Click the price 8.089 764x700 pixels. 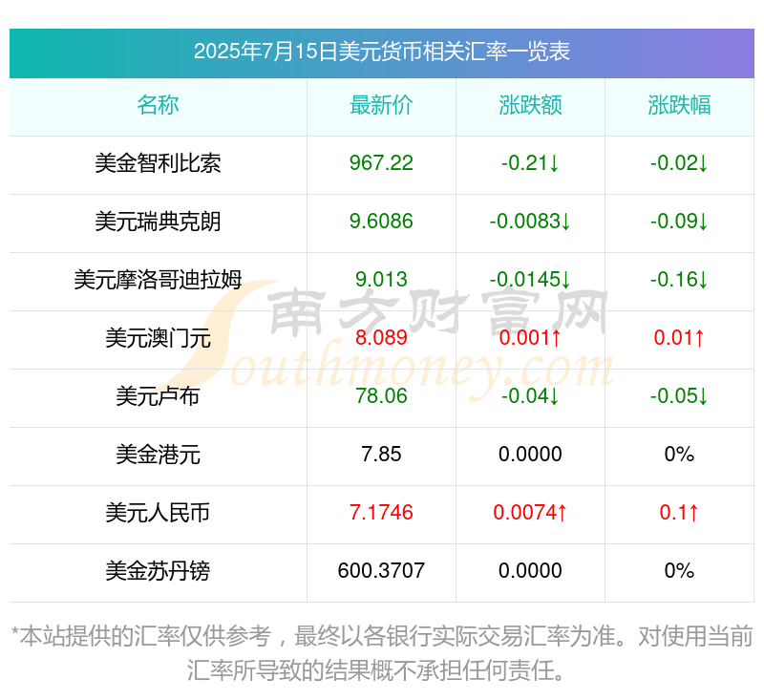click(381, 338)
